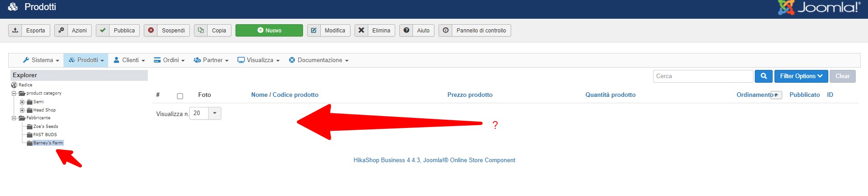Toggle the select-all checkbox in table header
The height and width of the screenshot is (196, 868).
point(180,96)
